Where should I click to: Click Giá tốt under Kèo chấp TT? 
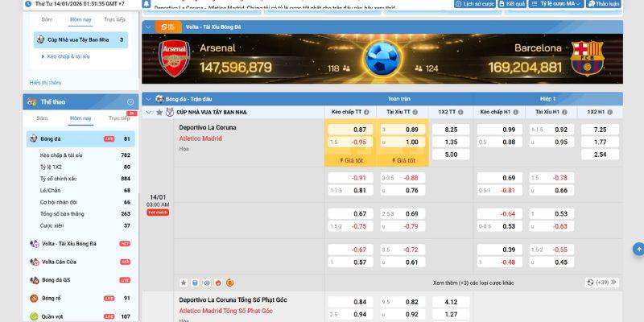point(351,160)
